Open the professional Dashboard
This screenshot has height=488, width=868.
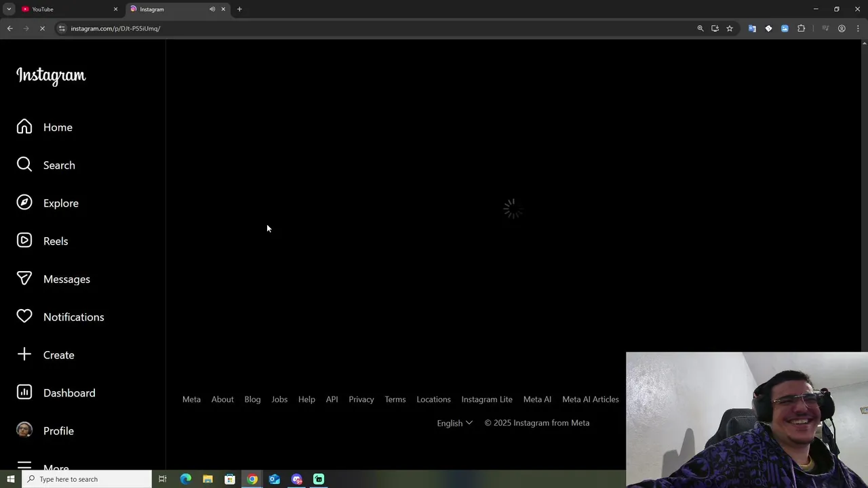(56, 393)
